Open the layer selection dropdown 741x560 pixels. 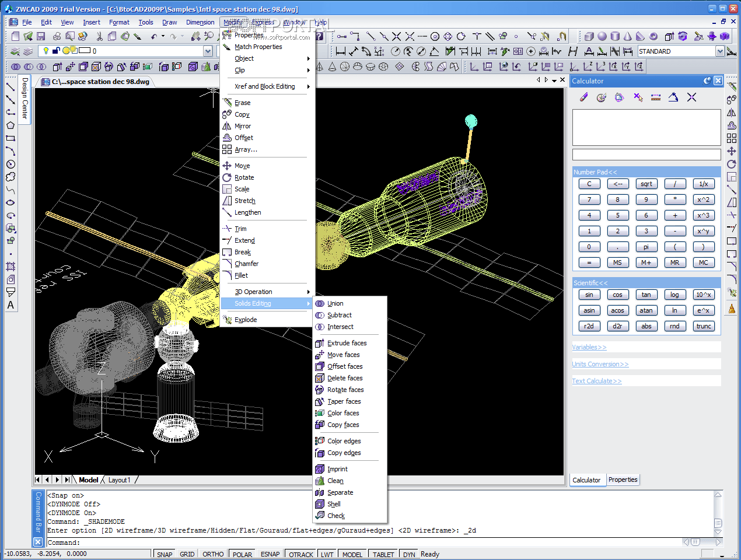pos(208,51)
